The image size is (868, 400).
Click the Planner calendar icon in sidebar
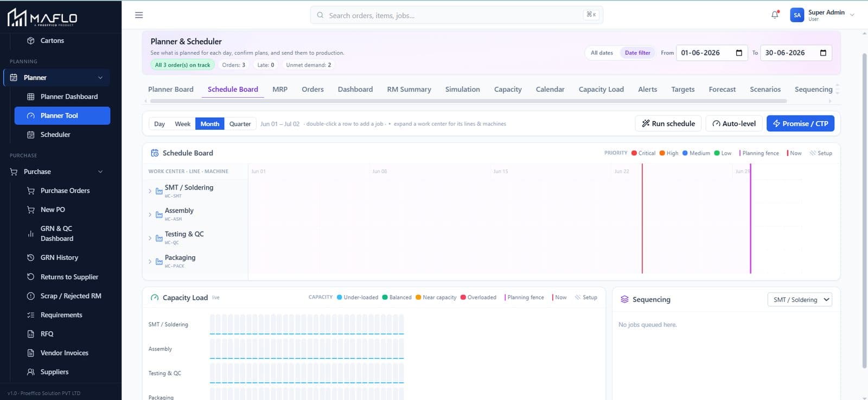coord(14,78)
